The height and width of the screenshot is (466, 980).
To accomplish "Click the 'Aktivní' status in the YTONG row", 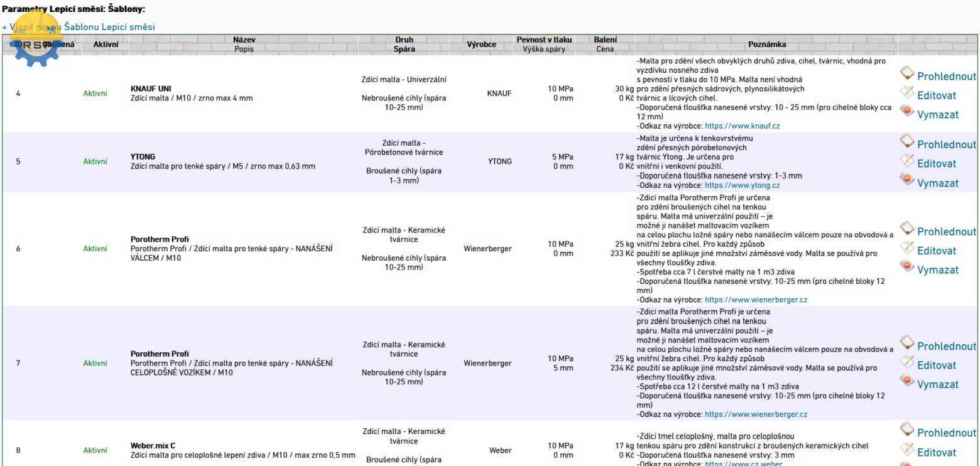I will point(95,161).
